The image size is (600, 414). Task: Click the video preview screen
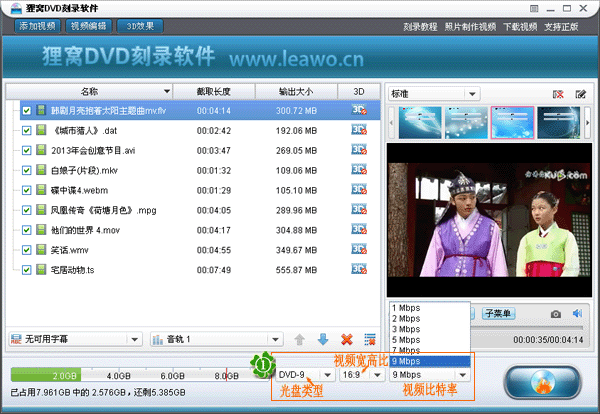pos(489,220)
